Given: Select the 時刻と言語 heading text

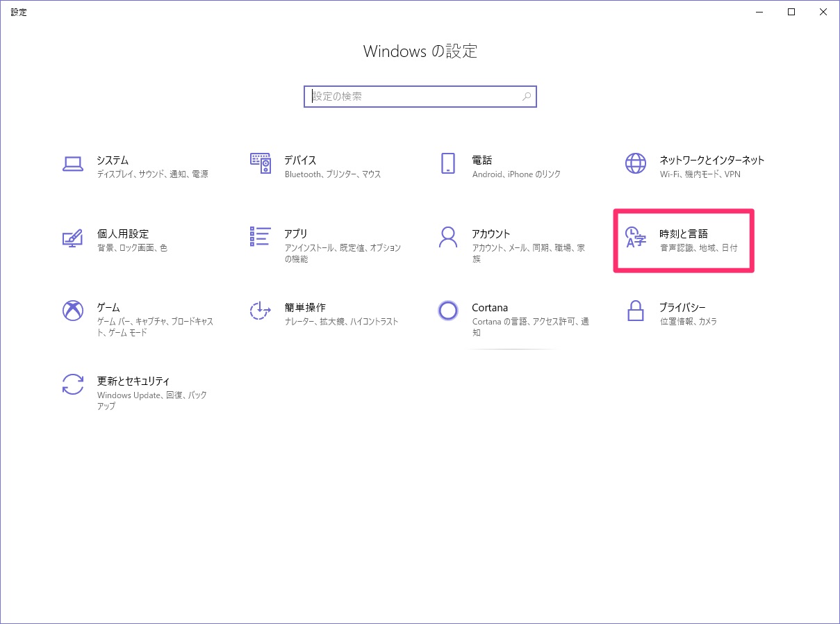Looking at the screenshot, I should click(684, 233).
